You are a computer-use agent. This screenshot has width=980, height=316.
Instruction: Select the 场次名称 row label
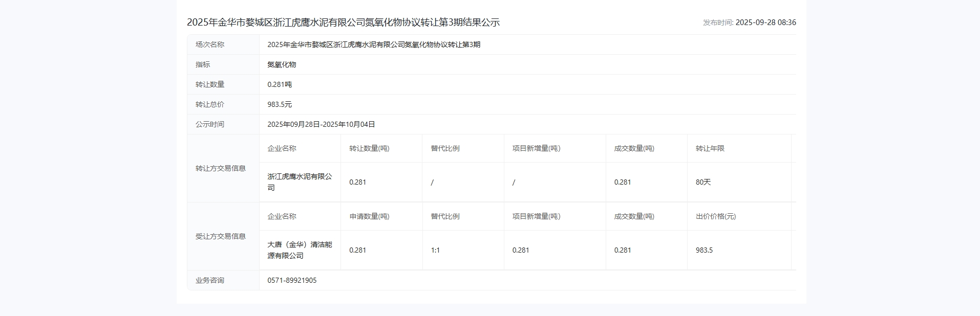point(210,44)
